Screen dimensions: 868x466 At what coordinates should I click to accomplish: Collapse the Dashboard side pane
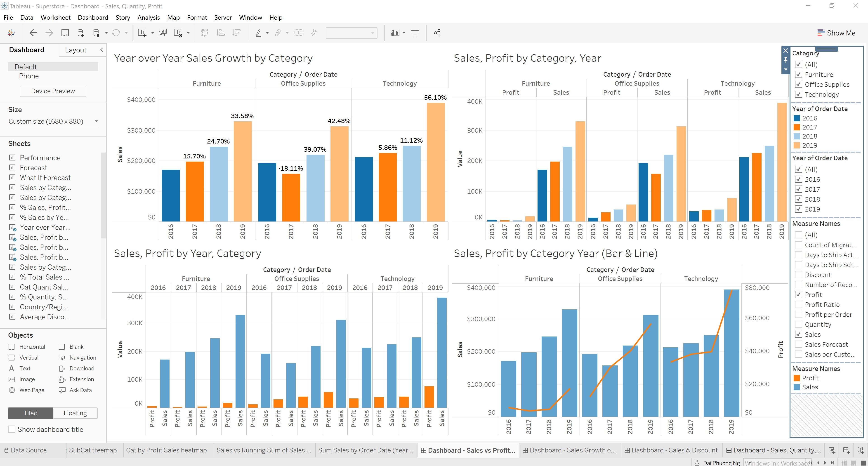click(101, 49)
